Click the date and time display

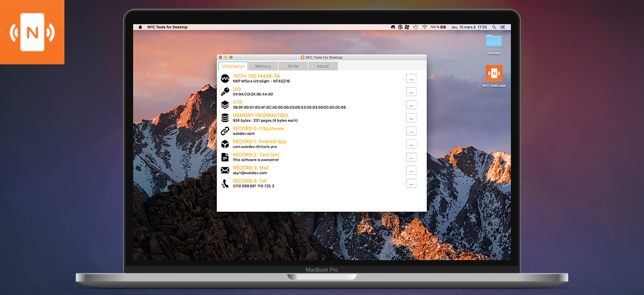click(469, 27)
